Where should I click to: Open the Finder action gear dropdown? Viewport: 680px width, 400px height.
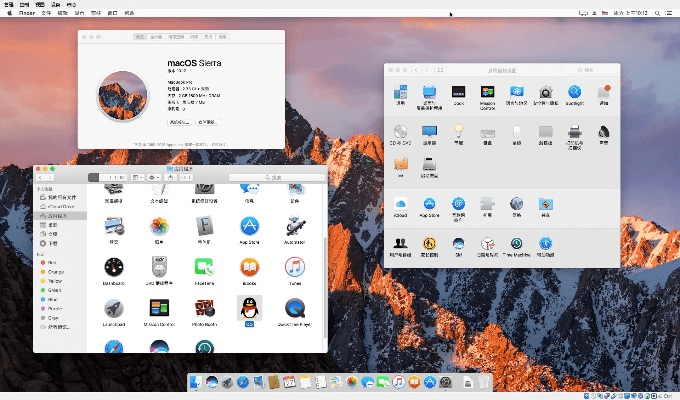(x=156, y=177)
